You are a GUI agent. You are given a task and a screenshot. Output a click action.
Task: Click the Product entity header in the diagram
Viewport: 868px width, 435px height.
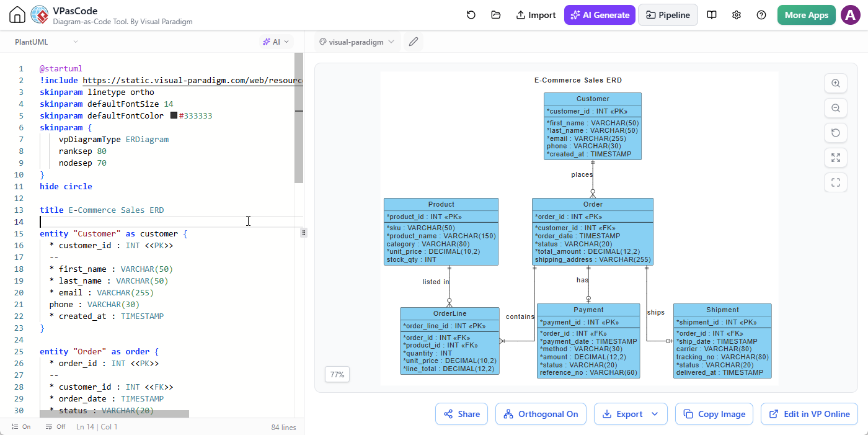point(441,204)
